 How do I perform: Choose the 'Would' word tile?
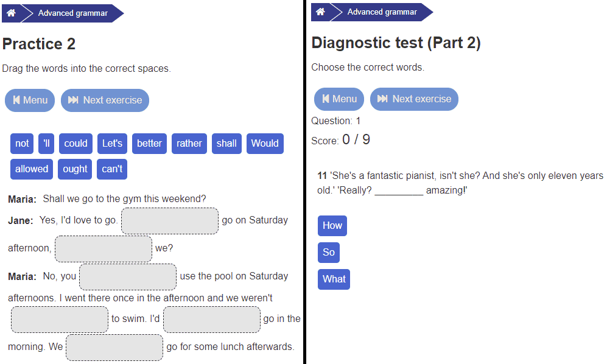pyautogui.click(x=265, y=144)
